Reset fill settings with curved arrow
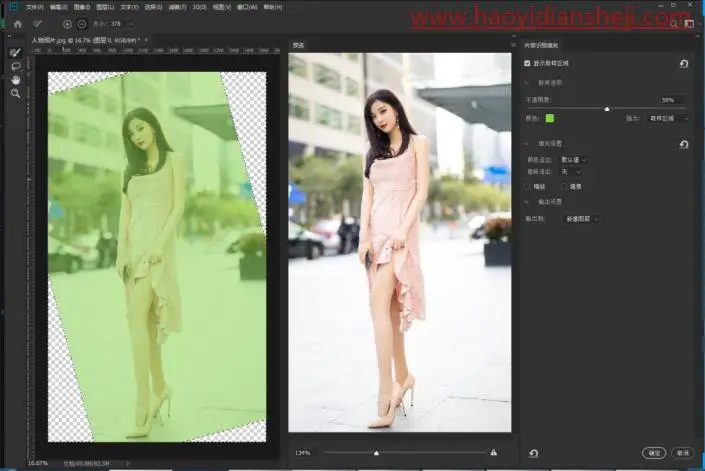This screenshot has width=705, height=471. tap(684, 144)
